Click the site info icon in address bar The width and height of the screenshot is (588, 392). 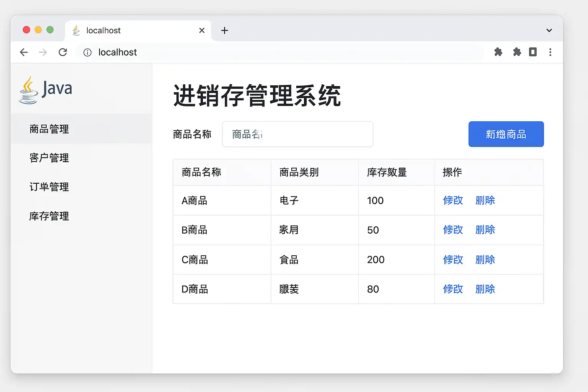[87, 52]
